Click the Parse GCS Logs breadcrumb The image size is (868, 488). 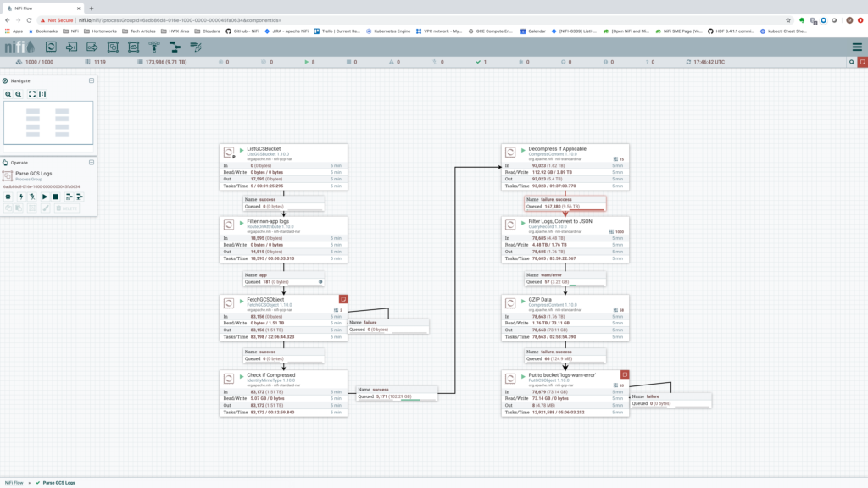58,482
